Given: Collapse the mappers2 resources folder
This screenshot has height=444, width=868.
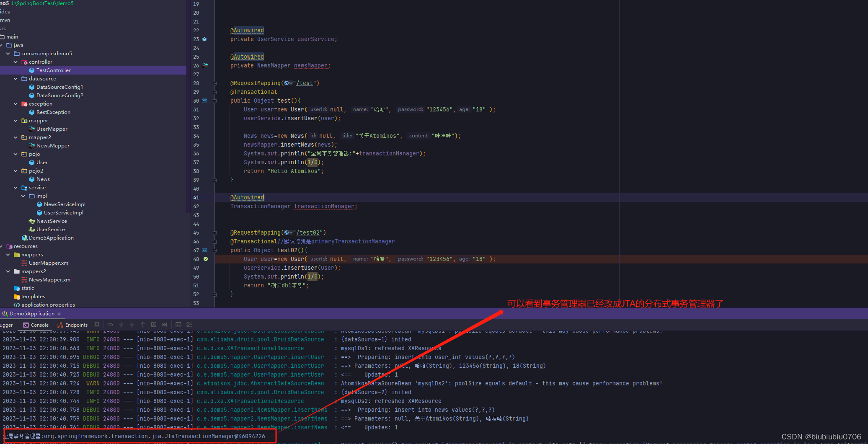Looking at the screenshot, I should point(8,271).
